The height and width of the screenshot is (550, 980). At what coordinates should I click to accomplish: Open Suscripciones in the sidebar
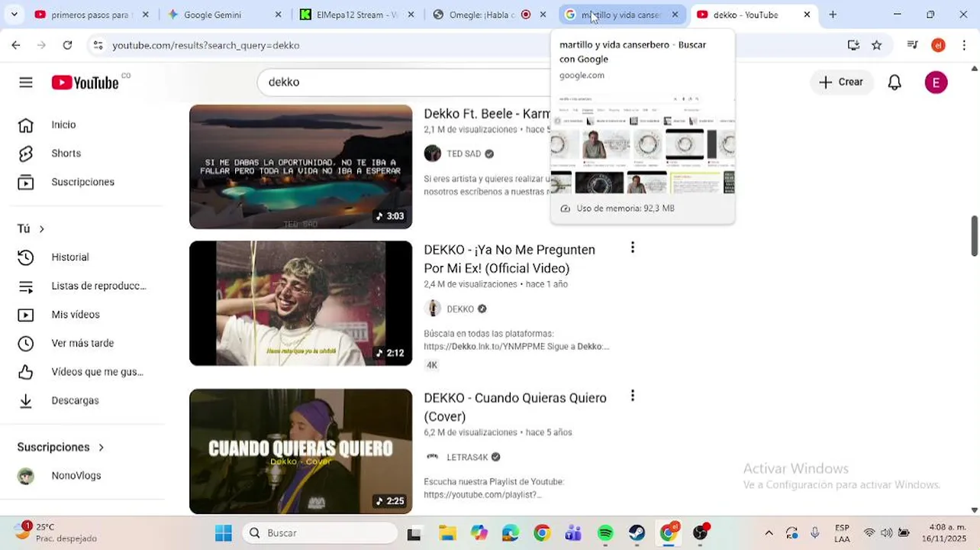tap(82, 182)
